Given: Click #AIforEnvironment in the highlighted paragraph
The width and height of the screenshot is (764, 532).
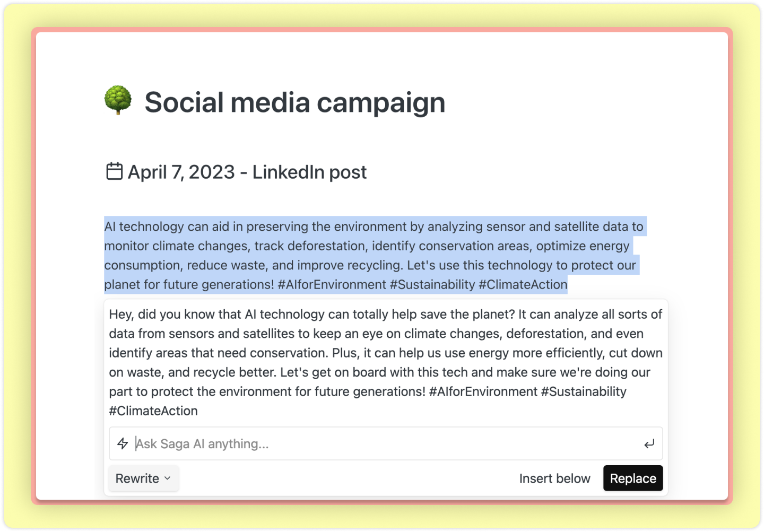Looking at the screenshot, I should point(332,285).
